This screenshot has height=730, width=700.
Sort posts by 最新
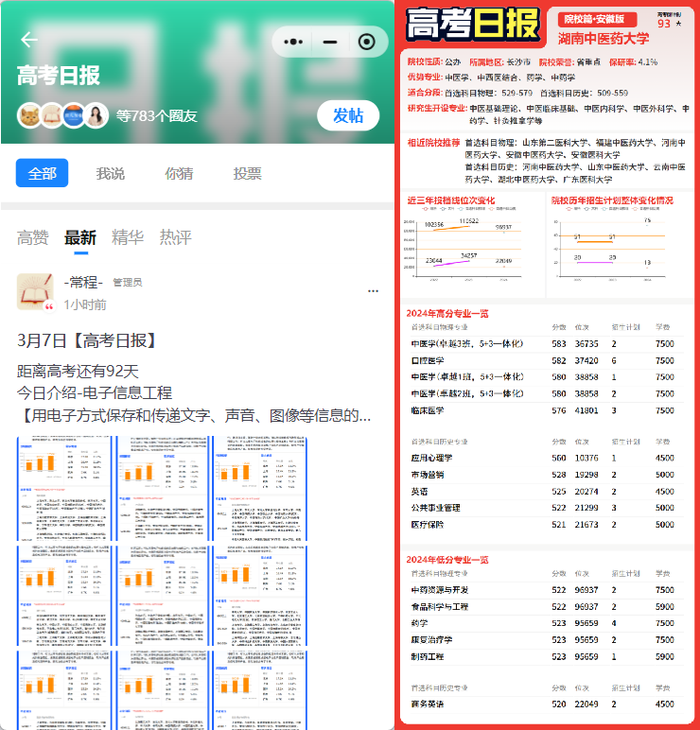click(x=80, y=237)
